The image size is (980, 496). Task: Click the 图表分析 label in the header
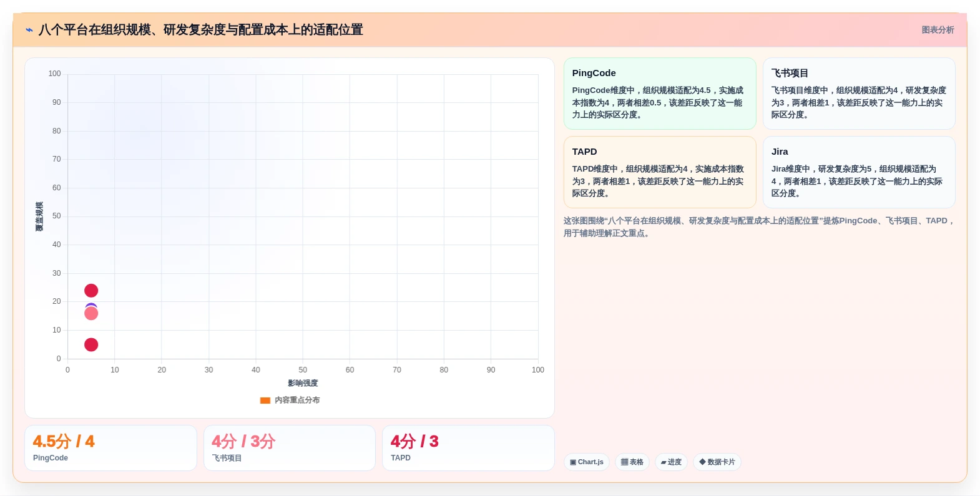(938, 30)
